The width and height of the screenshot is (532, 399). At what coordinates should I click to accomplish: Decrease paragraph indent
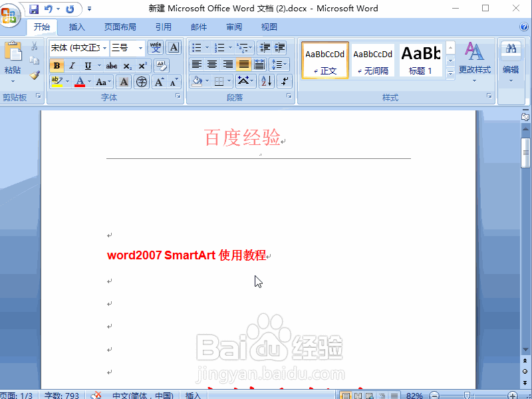pos(264,48)
